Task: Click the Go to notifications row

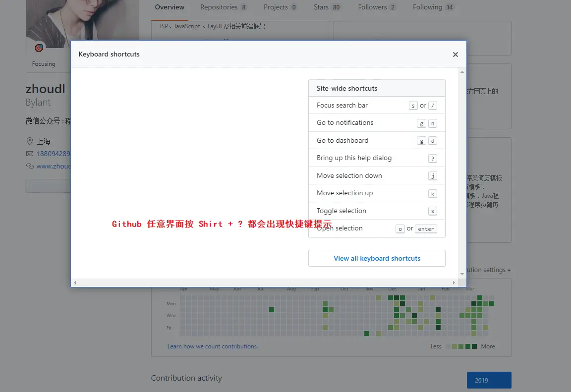Action: [x=377, y=123]
